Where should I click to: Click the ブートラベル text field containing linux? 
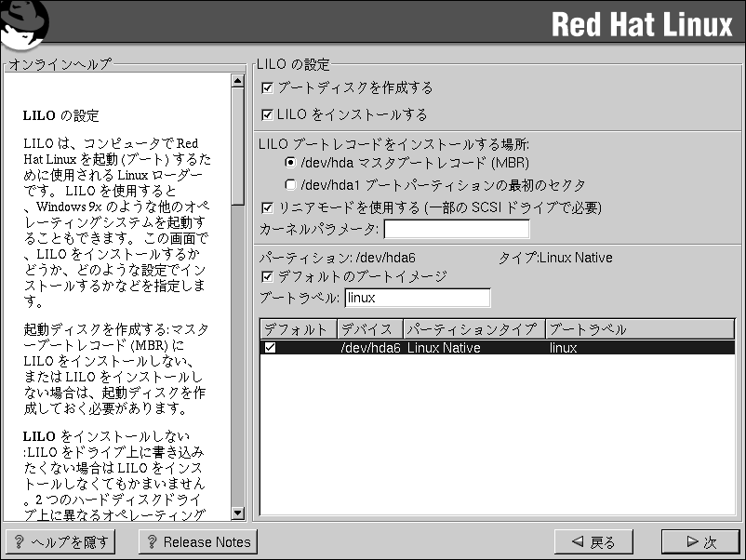tap(417, 299)
